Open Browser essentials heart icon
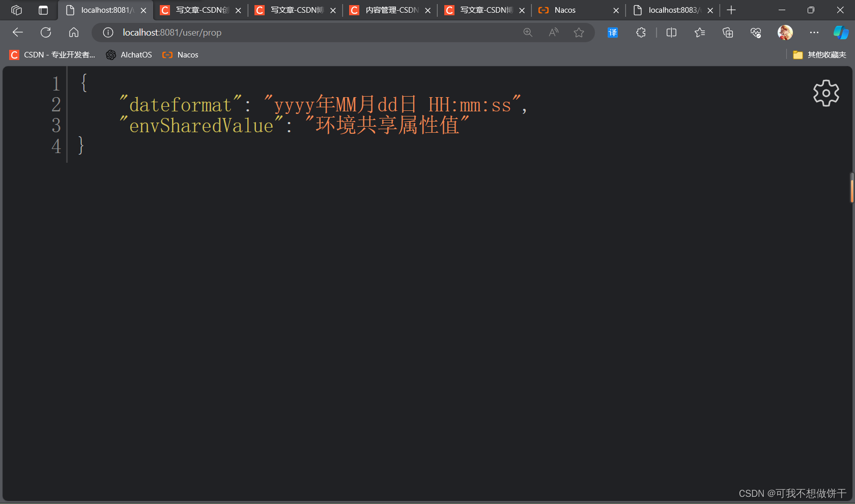 [756, 33]
